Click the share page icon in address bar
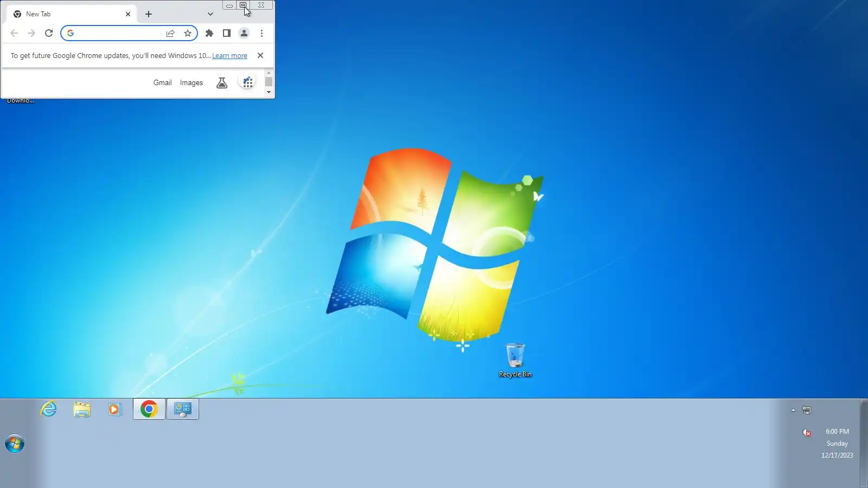The height and width of the screenshot is (488, 868). [x=170, y=33]
